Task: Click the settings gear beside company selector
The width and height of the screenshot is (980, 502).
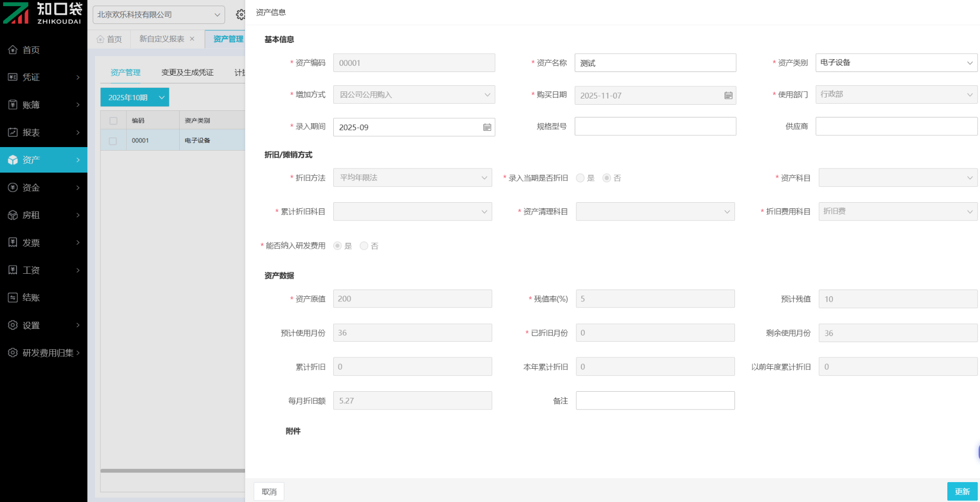Action: coord(240,15)
